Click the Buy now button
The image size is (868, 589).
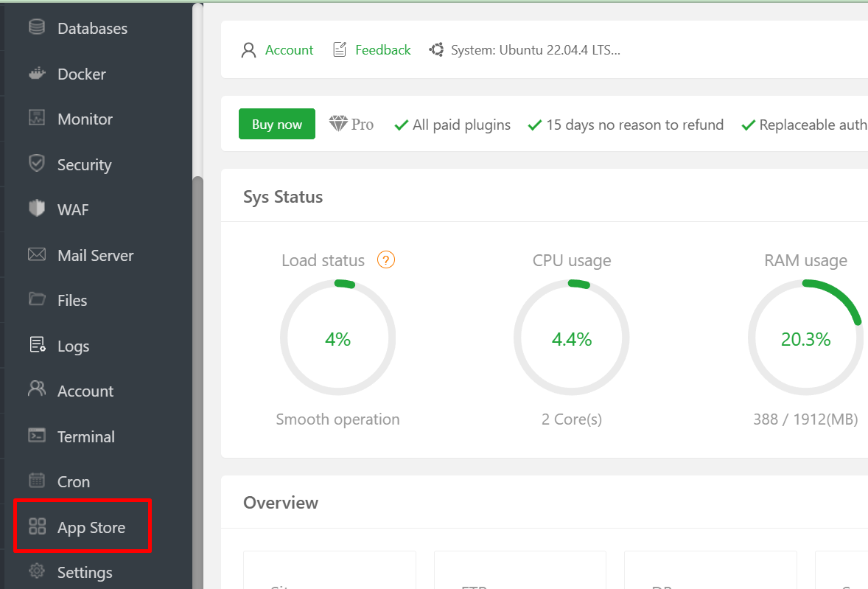pyautogui.click(x=276, y=124)
